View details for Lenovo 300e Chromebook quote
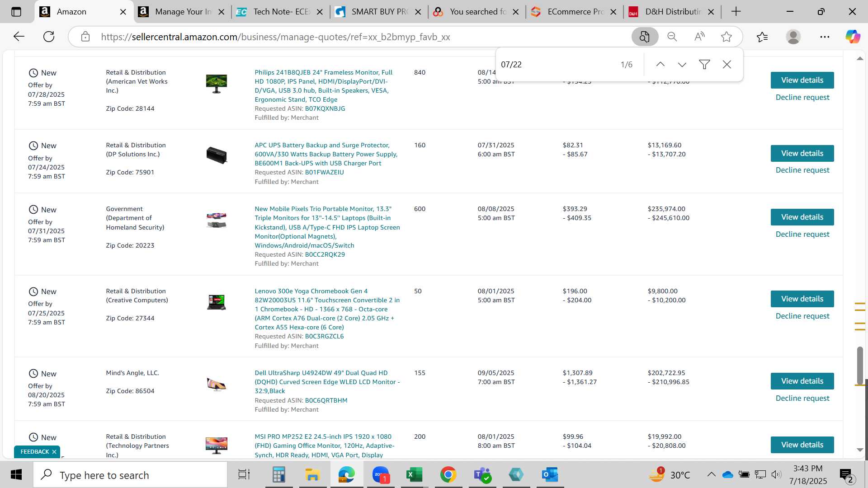 (x=802, y=299)
